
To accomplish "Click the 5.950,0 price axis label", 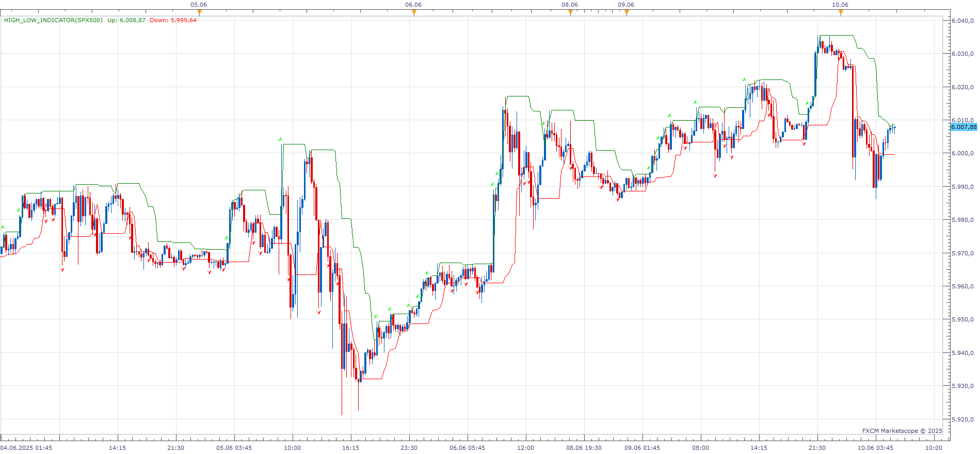I will [962, 319].
